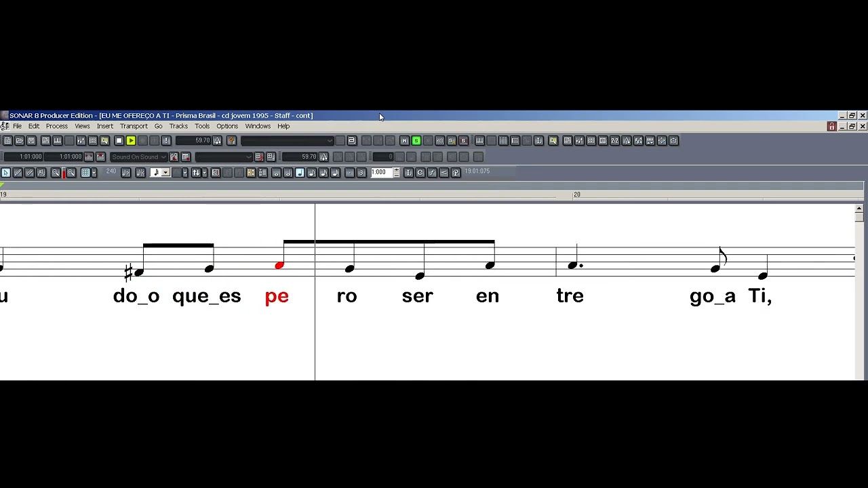Toggle the green Solo S button
Viewport: 868px width, 488px height.
click(416, 140)
